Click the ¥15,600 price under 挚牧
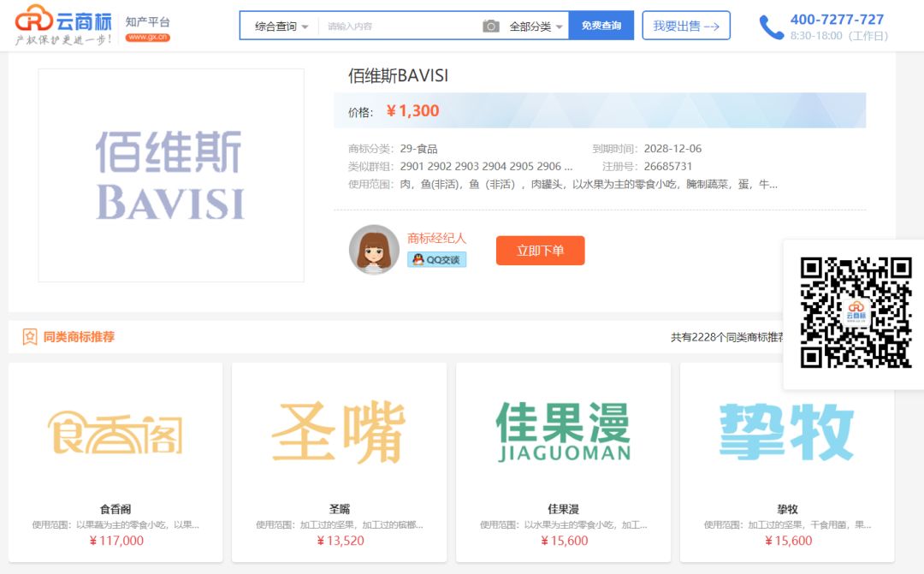The width and height of the screenshot is (924, 574). point(788,541)
